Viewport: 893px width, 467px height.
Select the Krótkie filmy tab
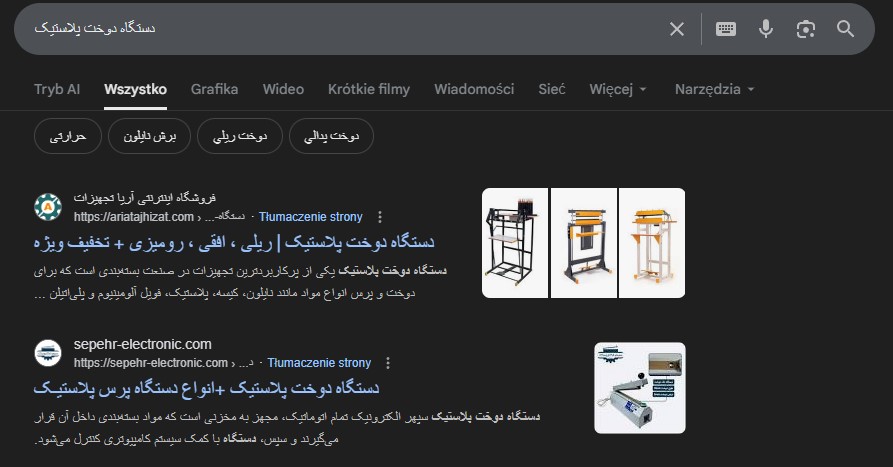(x=368, y=89)
